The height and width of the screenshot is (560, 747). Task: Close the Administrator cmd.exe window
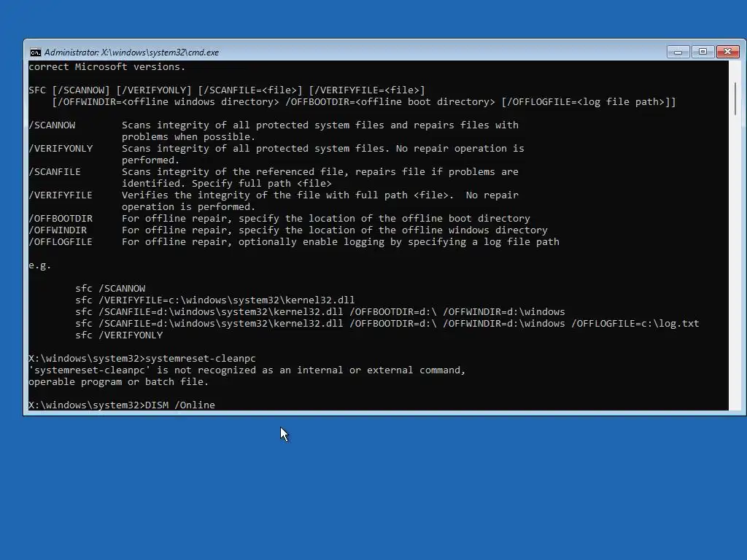728,52
